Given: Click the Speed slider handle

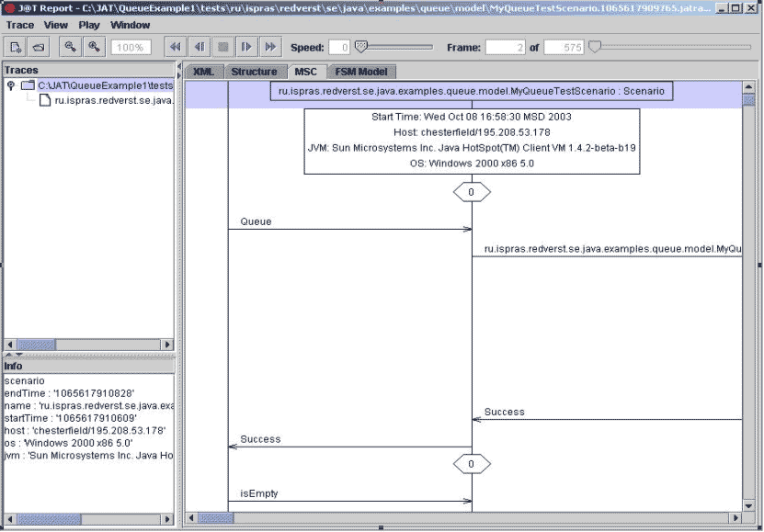Looking at the screenshot, I should click(360, 46).
